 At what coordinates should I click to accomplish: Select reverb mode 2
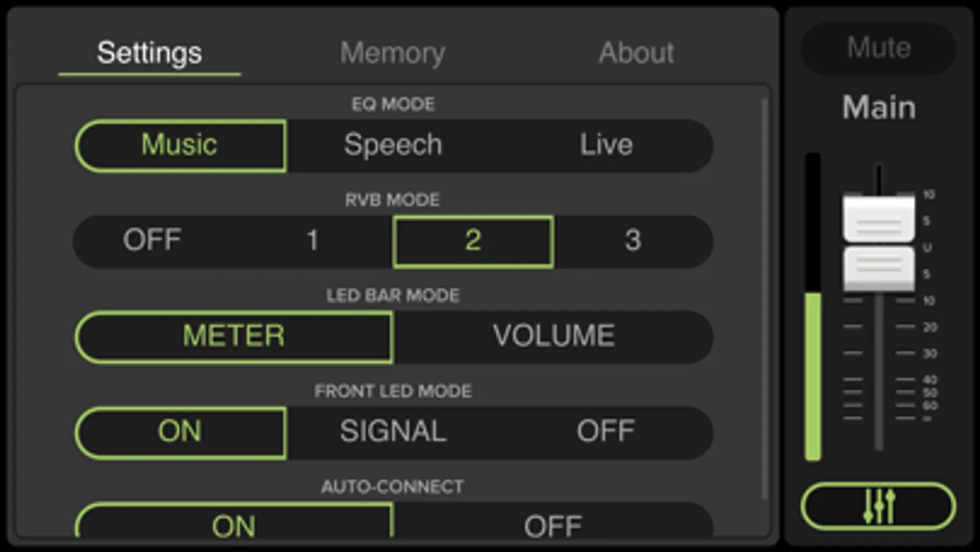coord(473,240)
